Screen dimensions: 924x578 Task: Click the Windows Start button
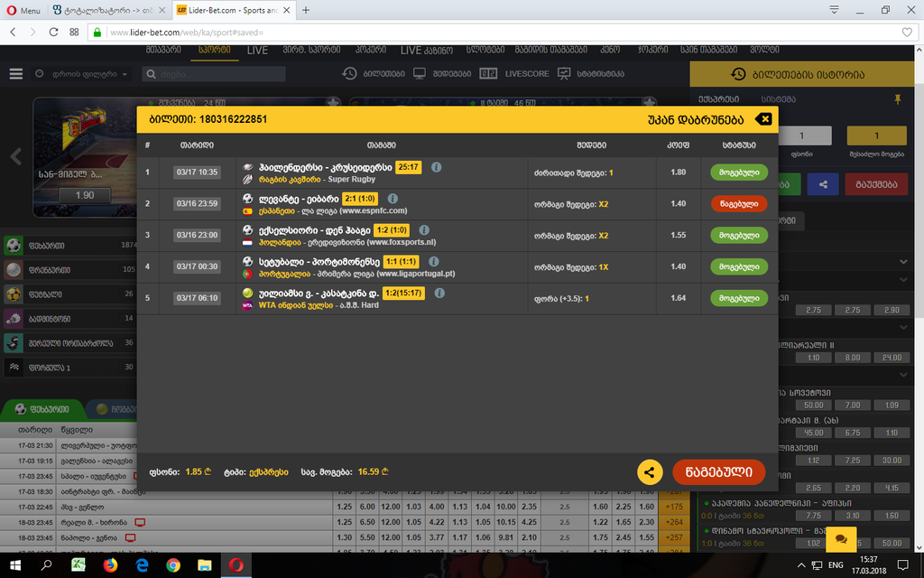point(15,565)
